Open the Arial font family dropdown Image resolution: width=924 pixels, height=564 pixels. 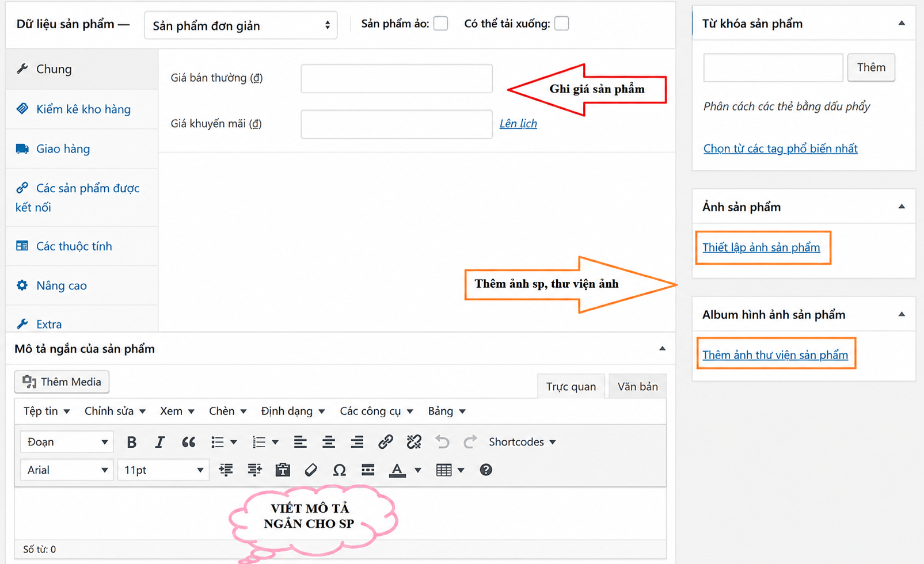[x=67, y=470]
